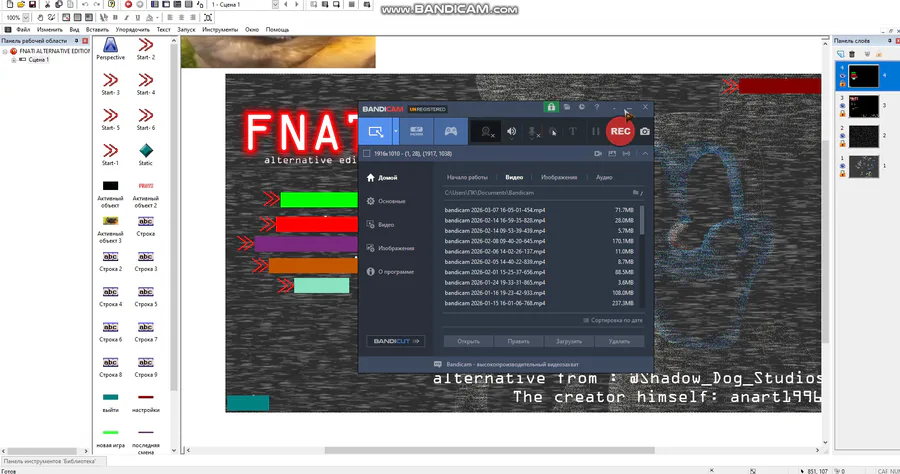This screenshot has height=474, width=900.
Task: Click the new layer icon in layers panel
Action: 840,54
